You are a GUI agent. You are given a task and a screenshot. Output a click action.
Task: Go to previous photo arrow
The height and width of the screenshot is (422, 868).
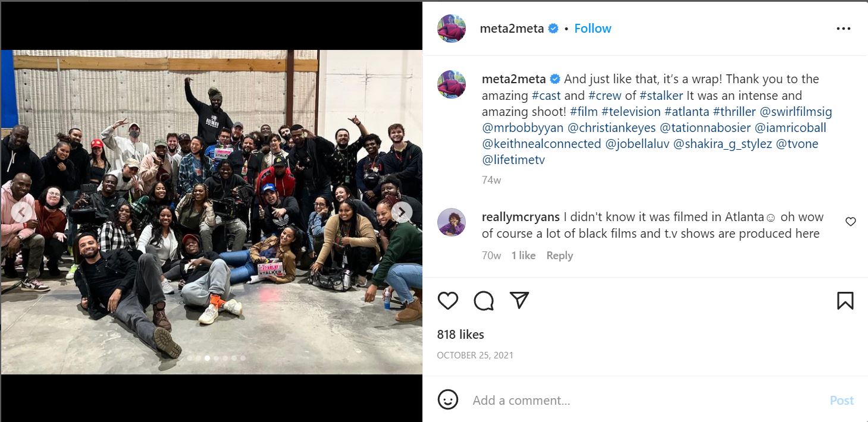tap(22, 212)
